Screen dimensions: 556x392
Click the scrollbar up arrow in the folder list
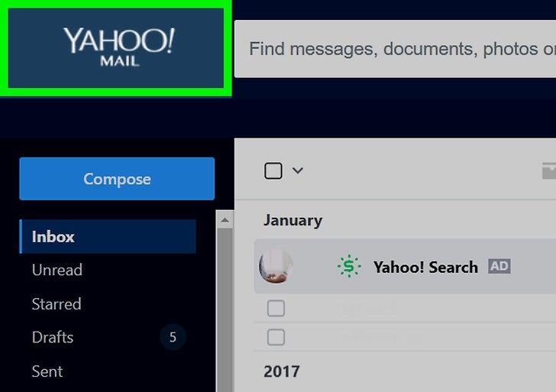pyautogui.click(x=225, y=220)
